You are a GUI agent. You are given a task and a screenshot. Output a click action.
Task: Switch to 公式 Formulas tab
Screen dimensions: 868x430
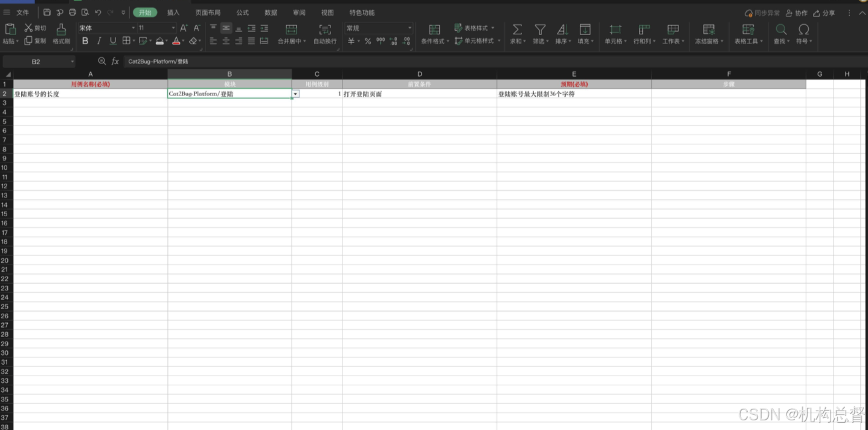243,13
